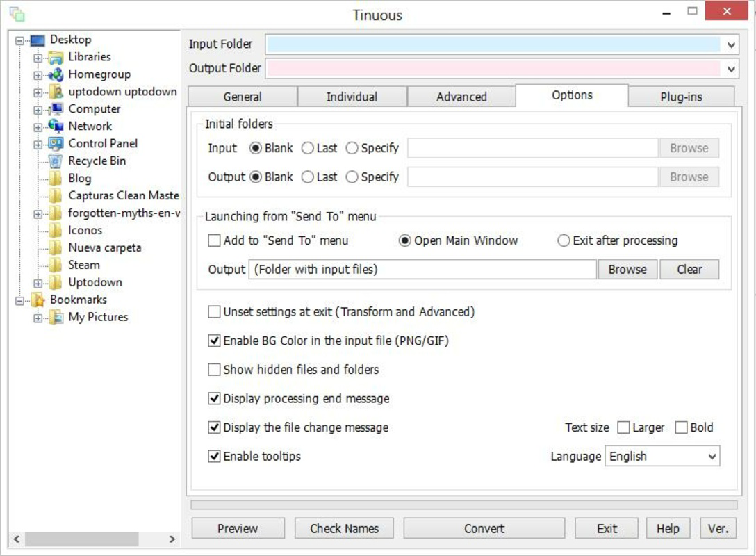Toggle Enable BG Color in input file
The image size is (756, 556).
tap(214, 341)
